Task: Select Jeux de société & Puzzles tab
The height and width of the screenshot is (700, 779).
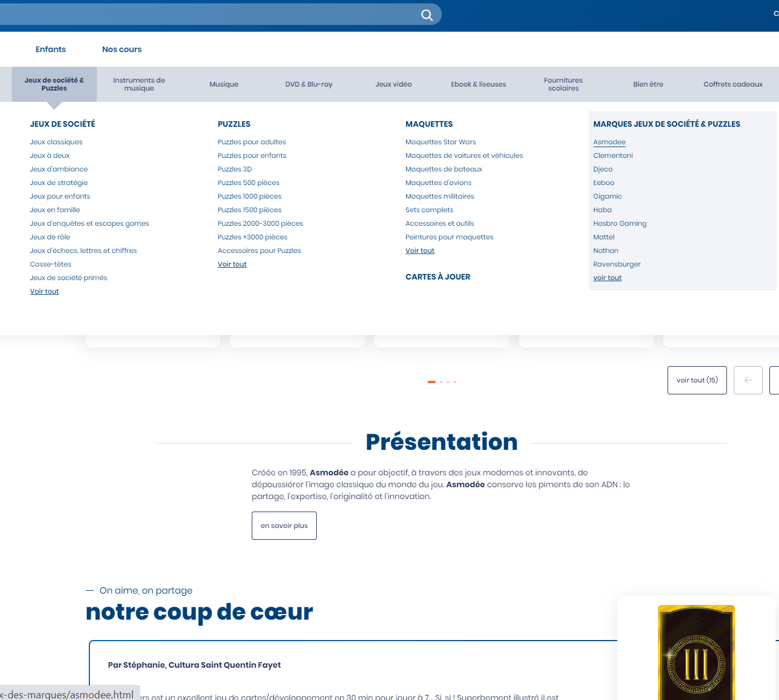Action: pos(54,84)
